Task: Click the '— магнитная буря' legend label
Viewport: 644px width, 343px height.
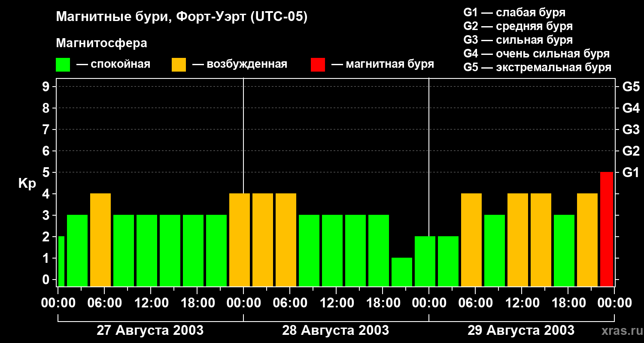Action: point(383,64)
